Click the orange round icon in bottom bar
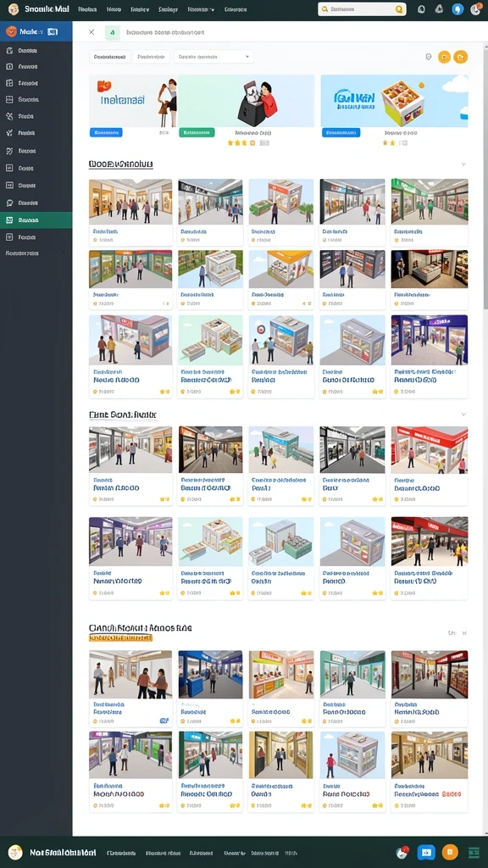The width and height of the screenshot is (488, 868). pyautogui.click(x=450, y=853)
